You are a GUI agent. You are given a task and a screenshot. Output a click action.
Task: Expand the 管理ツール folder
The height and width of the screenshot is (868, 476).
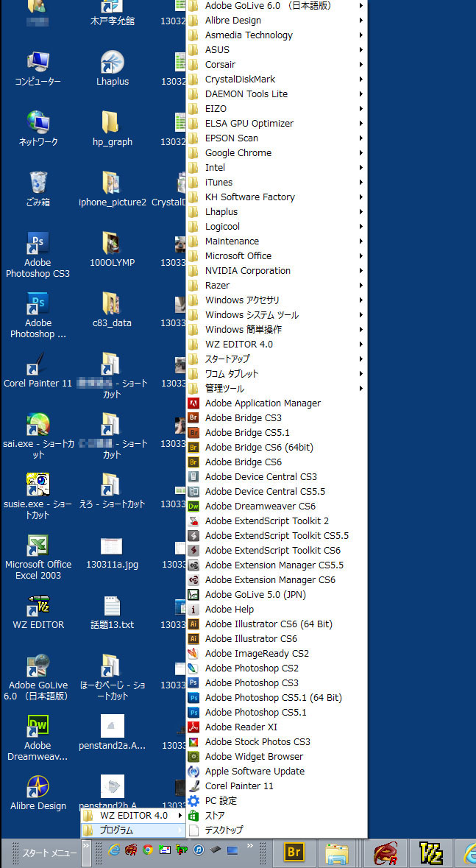click(x=277, y=389)
